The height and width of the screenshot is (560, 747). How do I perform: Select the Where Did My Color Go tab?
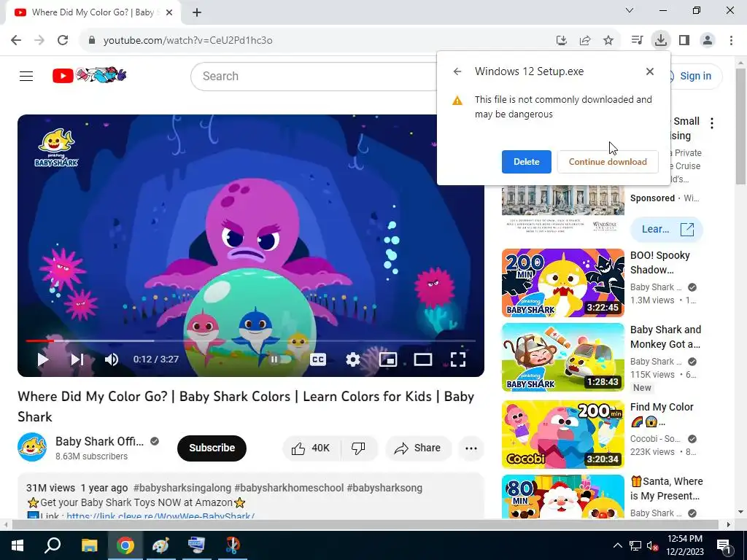point(93,12)
